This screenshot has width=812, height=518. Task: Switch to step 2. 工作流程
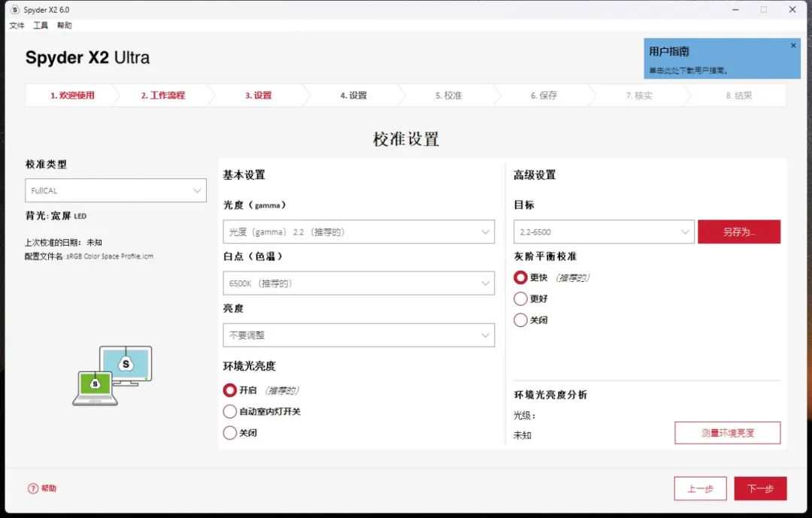pyautogui.click(x=162, y=95)
